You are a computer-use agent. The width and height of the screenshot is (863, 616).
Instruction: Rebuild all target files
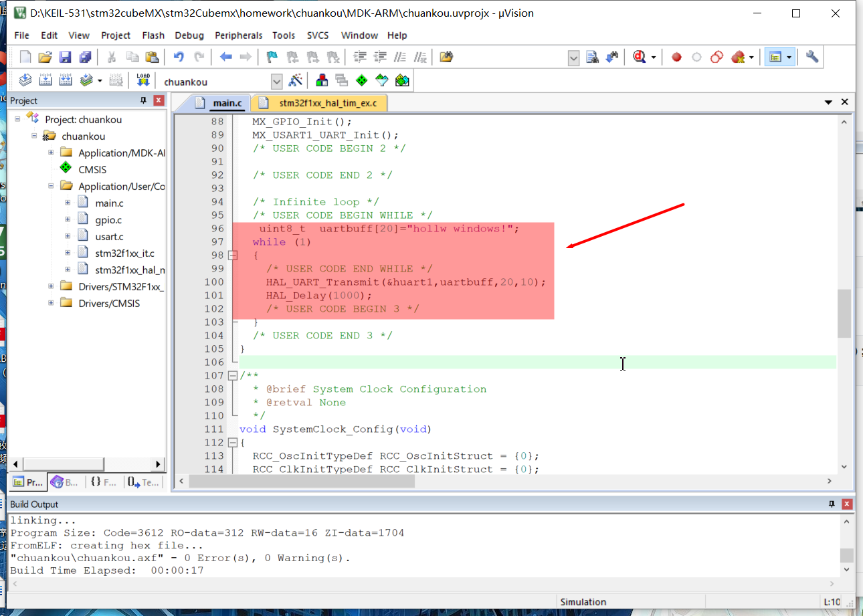66,81
